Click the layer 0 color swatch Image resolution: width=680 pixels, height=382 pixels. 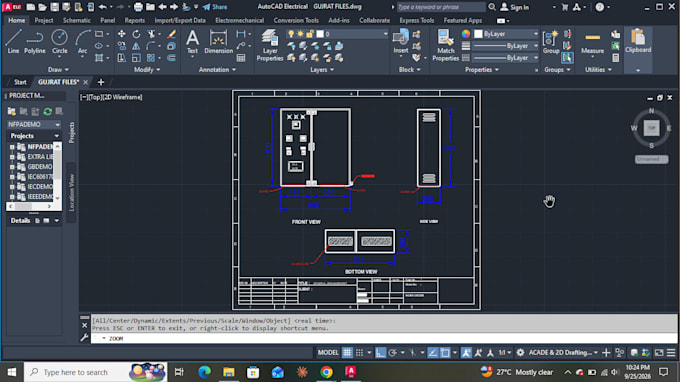point(320,34)
